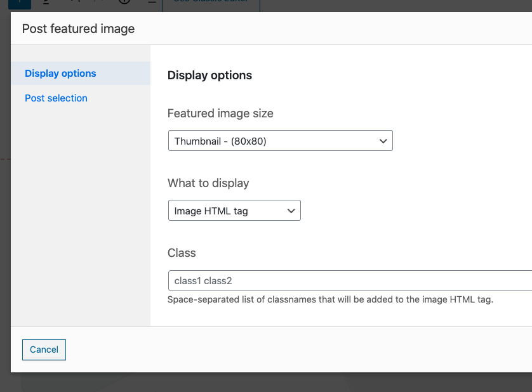Click the Featured image size label

tap(220, 114)
